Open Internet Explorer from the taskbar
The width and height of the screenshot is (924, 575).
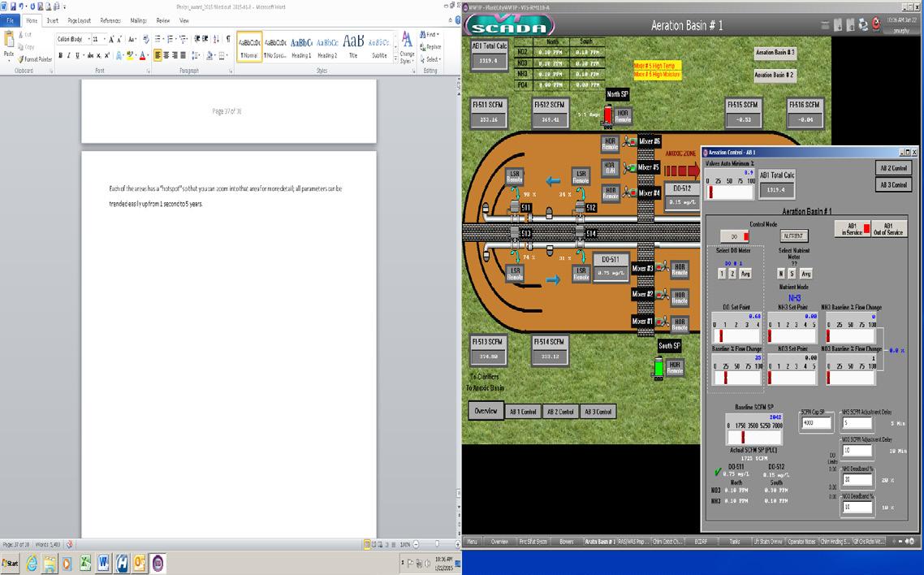pos(31,564)
